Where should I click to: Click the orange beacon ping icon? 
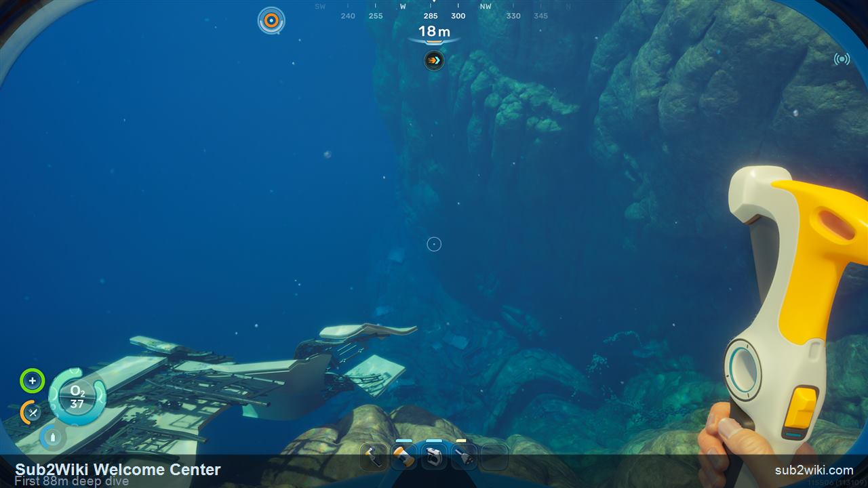[x=271, y=20]
